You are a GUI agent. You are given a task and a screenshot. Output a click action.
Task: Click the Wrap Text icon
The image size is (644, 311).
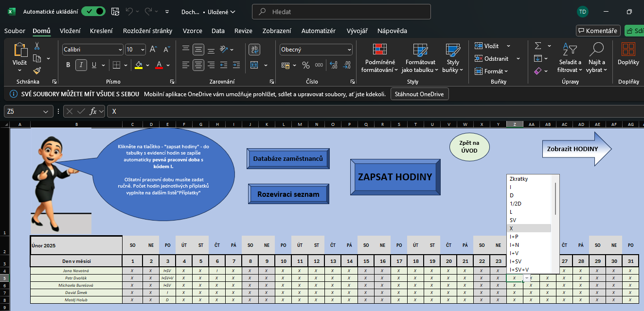coord(254,50)
